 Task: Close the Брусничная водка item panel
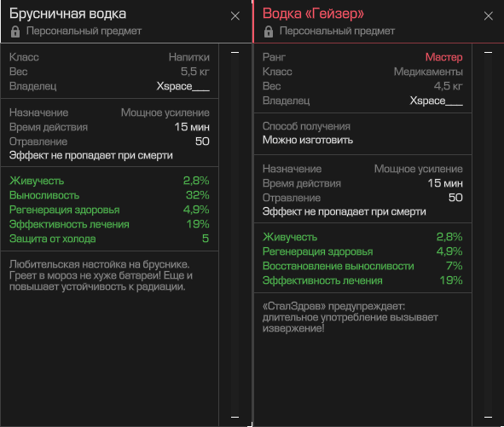tap(235, 15)
